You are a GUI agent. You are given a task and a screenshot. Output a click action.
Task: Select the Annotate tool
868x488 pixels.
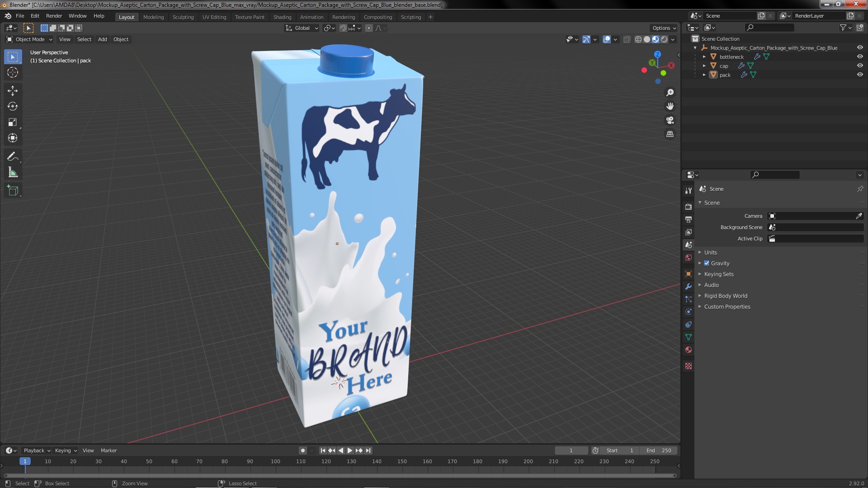tap(13, 157)
